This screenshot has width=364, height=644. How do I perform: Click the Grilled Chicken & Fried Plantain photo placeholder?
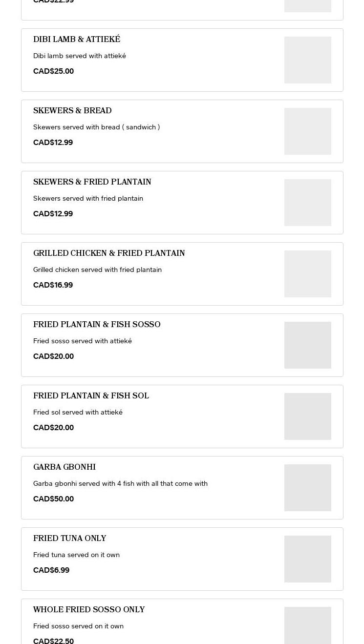pyautogui.click(x=307, y=274)
